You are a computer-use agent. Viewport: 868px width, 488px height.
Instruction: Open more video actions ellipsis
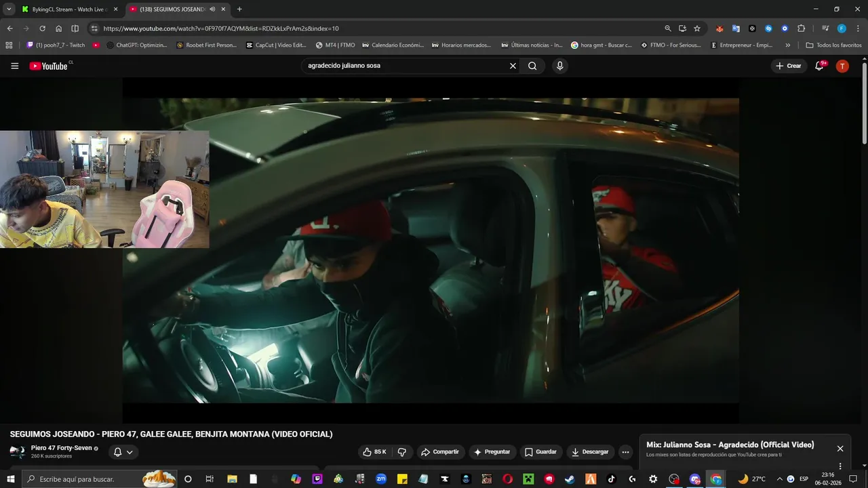[625, 452]
